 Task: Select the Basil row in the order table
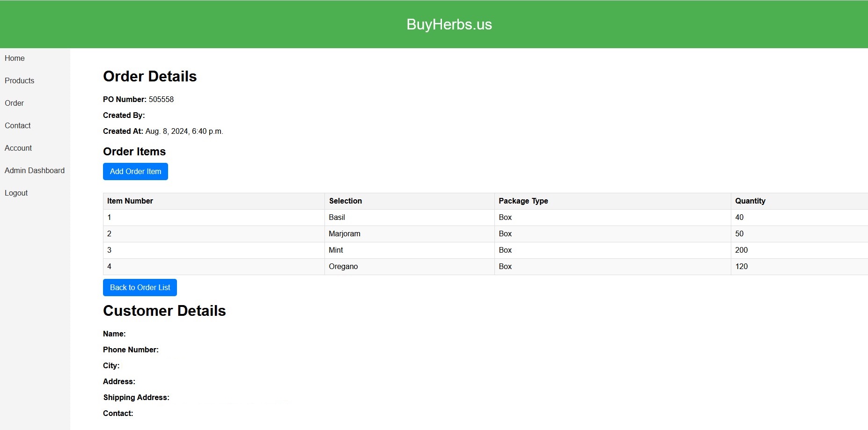pos(336,217)
